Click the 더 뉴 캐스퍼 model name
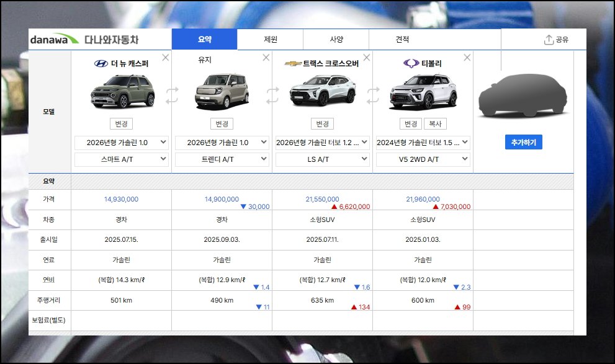This screenshot has height=364, width=615. tap(130, 63)
